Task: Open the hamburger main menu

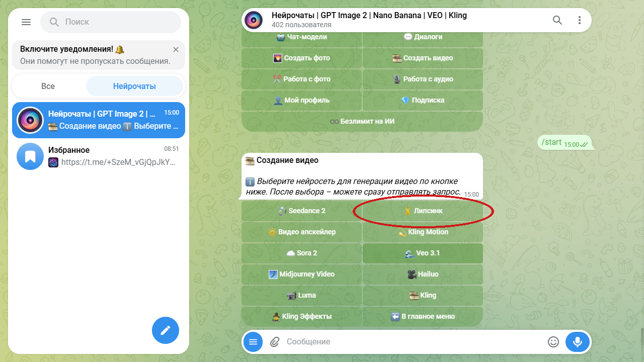Action: [26, 22]
